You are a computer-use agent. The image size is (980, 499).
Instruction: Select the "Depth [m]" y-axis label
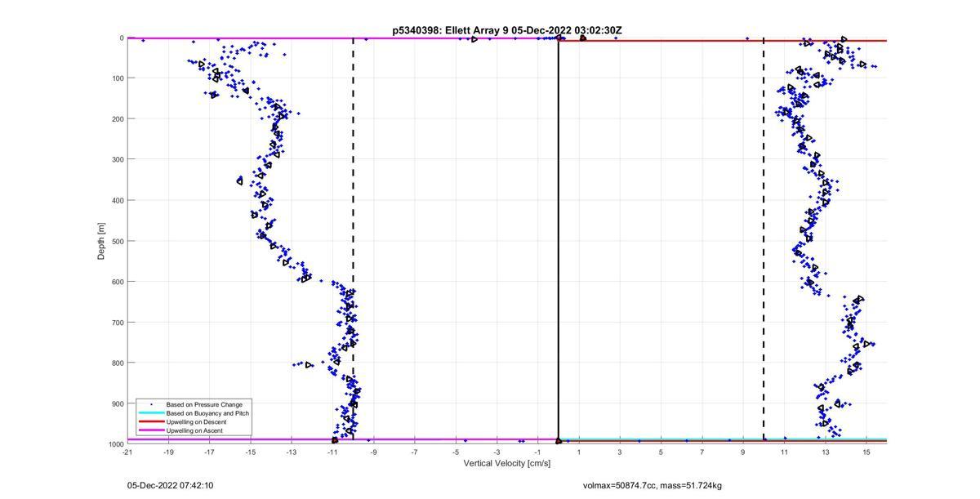[101, 241]
